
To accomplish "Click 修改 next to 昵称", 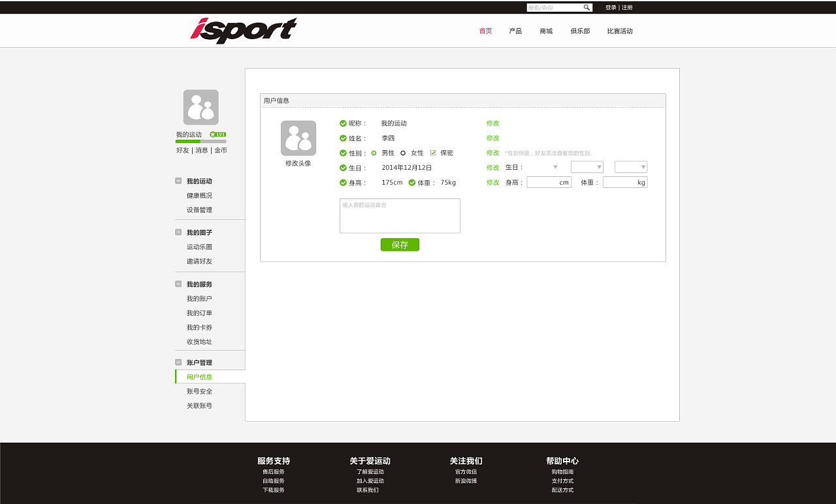I will [492, 123].
